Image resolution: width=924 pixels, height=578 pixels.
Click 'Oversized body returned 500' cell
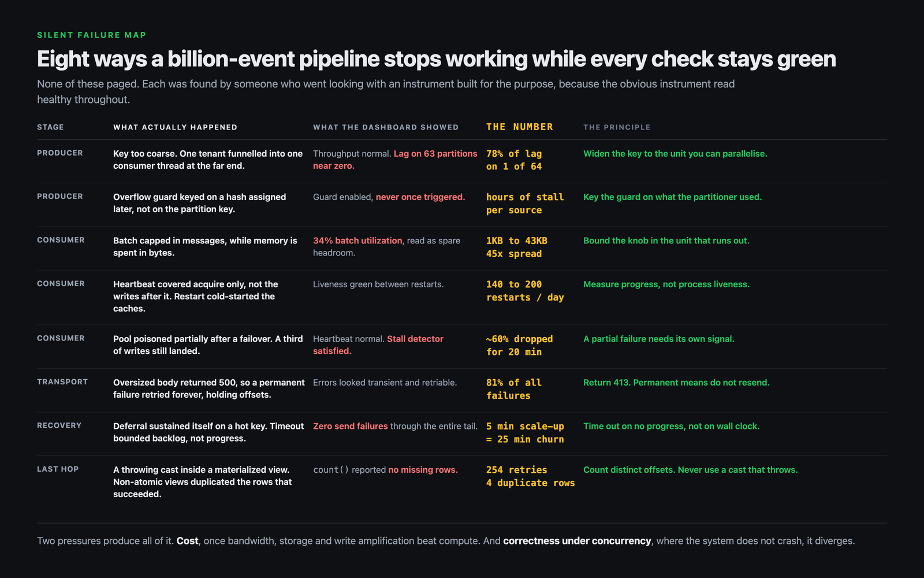point(209,388)
